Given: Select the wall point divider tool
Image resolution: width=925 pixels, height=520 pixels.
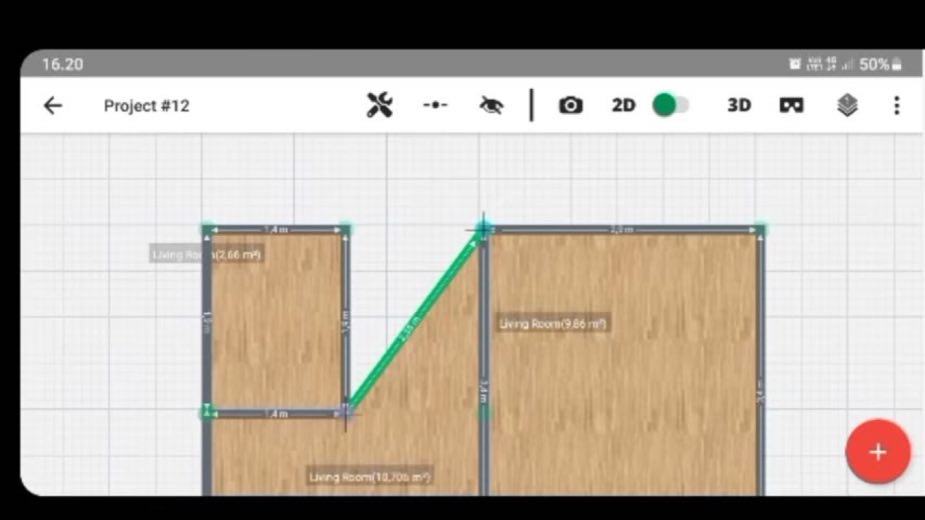Looking at the screenshot, I should pyautogui.click(x=435, y=105).
